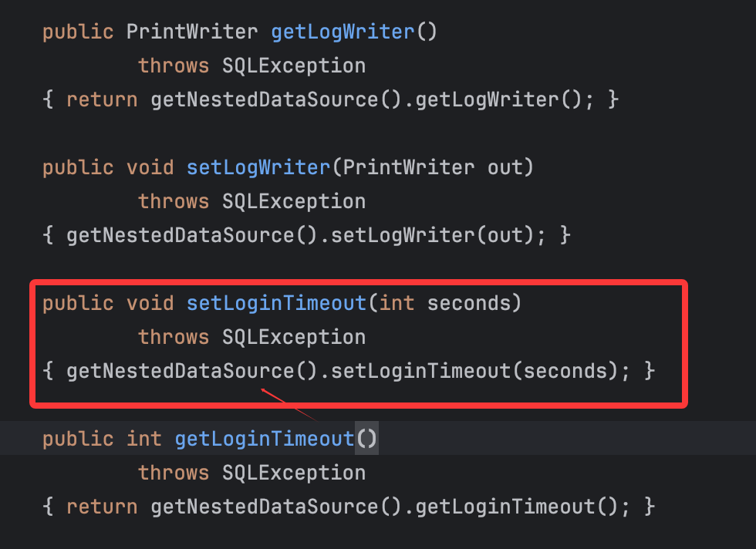Screen dimensions: 756x549
Task: Click the setLogWriter method name declaration
Action: [258, 168]
